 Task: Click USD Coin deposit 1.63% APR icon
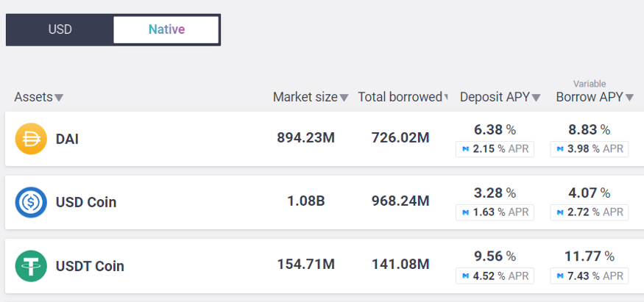(465, 212)
